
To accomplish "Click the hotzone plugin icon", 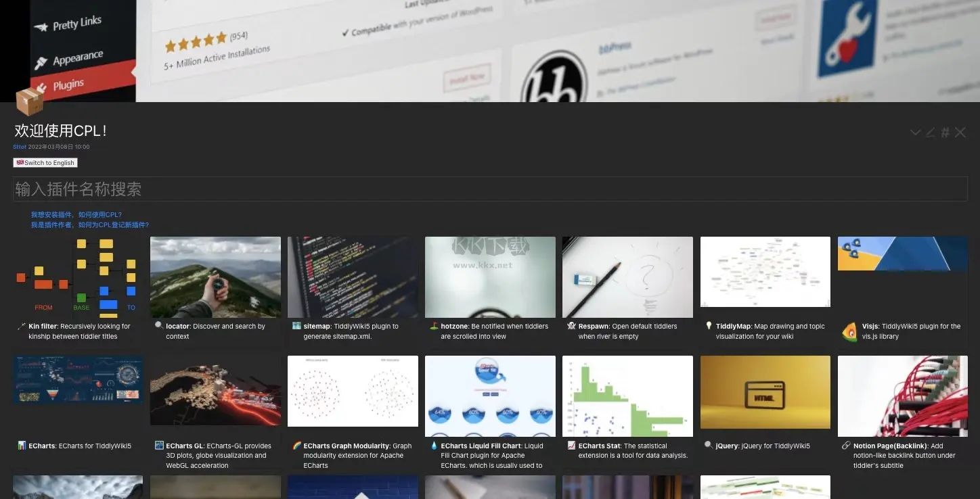I will click(x=434, y=326).
